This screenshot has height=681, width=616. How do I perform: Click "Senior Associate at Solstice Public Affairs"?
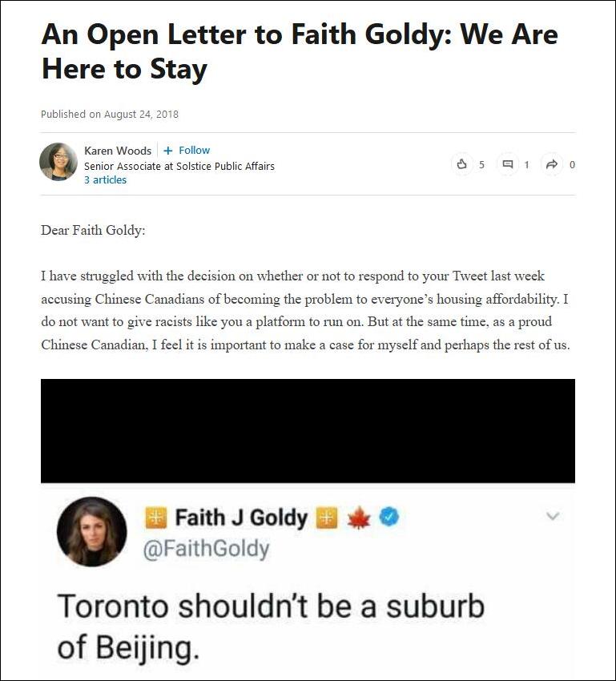coord(179,166)
